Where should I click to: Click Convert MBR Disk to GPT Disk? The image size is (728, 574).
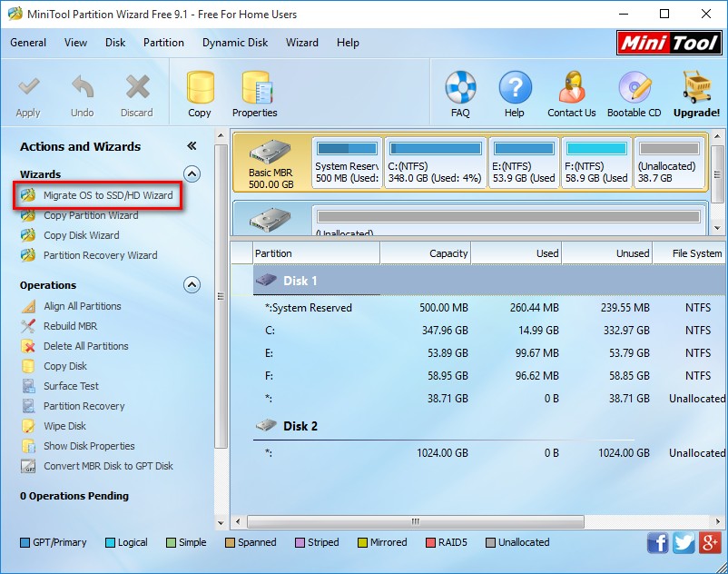click(108, 466)
